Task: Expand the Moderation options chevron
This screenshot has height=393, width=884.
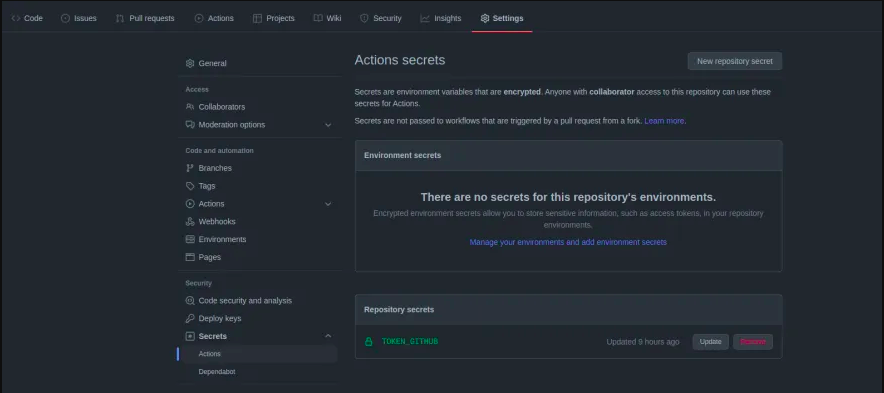Action: click(328, 125)
